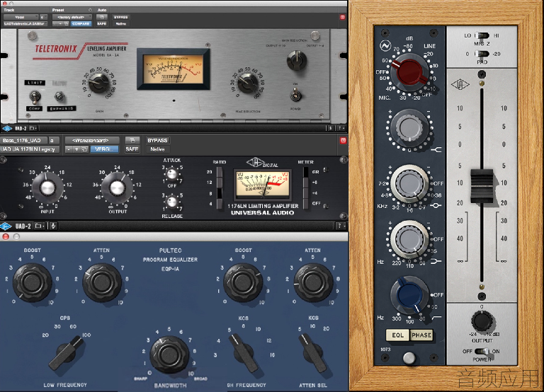
Task: Click the Pultec Low Frequency CPS selector
Action: tap(66, 353)
